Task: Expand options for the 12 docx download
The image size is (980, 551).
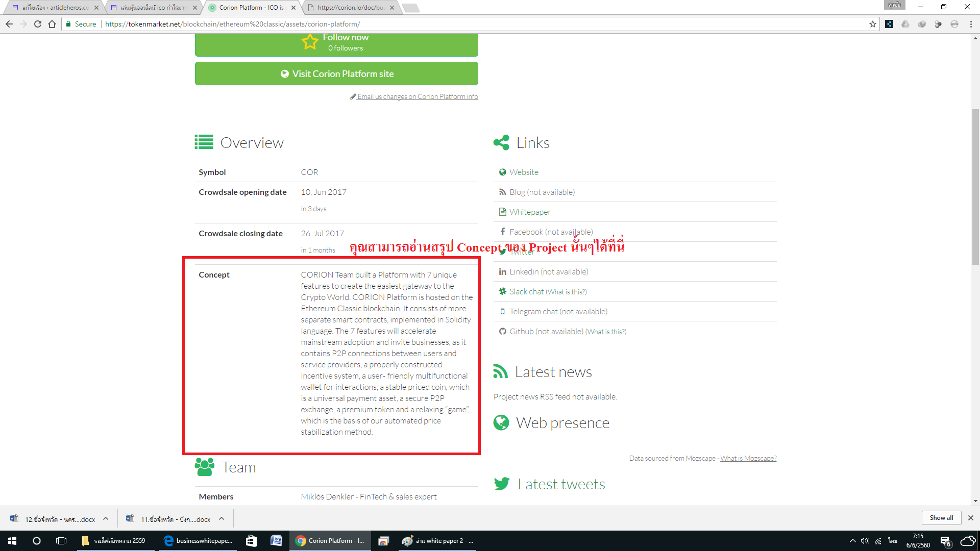Action: click(x=106, y=518)
